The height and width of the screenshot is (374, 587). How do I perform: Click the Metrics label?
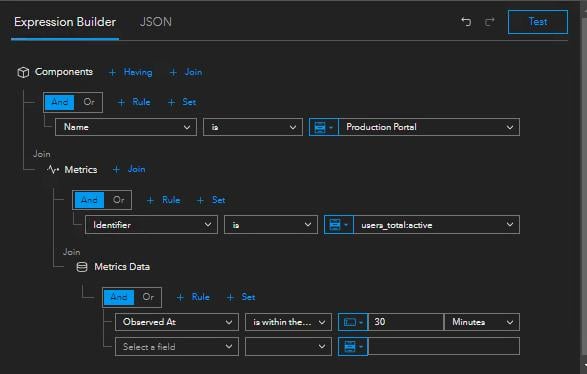pos(80,170)
